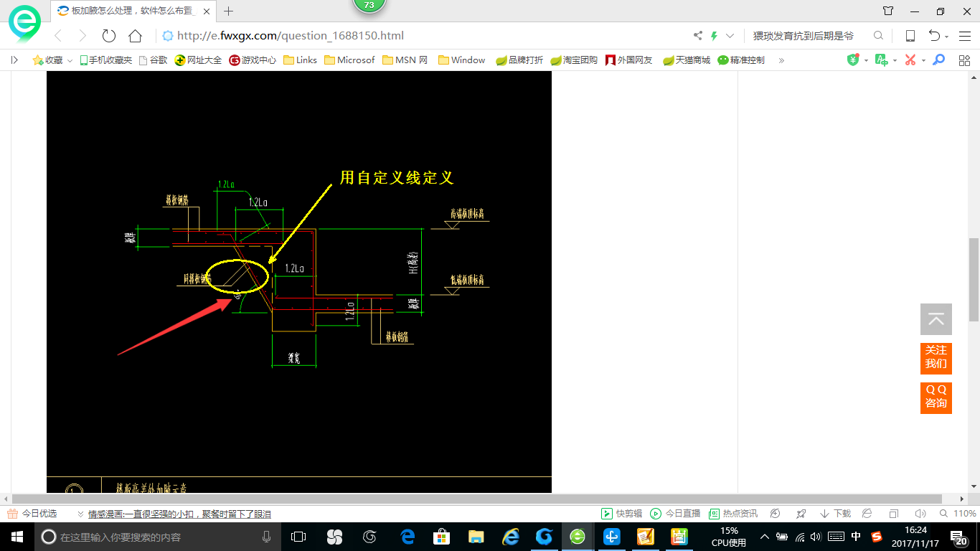980x551 pixels.
Task: Click the QQ咨询 orange button
Action: (x=936, y=397)
